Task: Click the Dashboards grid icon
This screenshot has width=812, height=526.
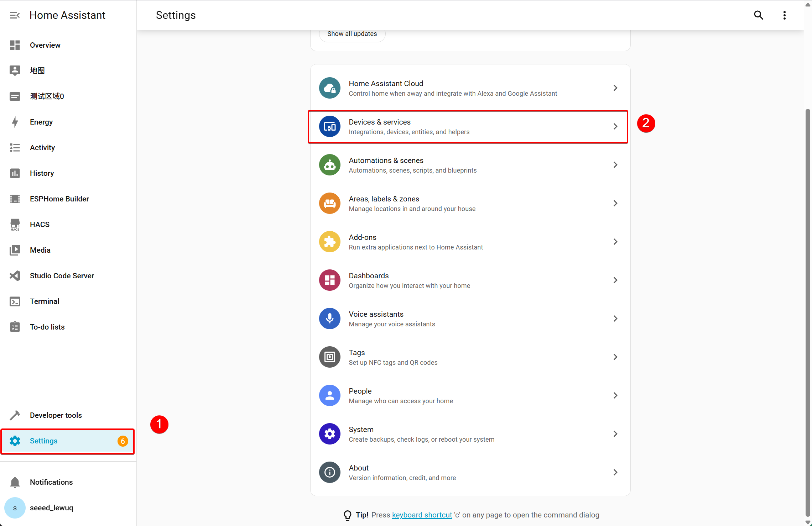Action: click(x=329, y=280)
